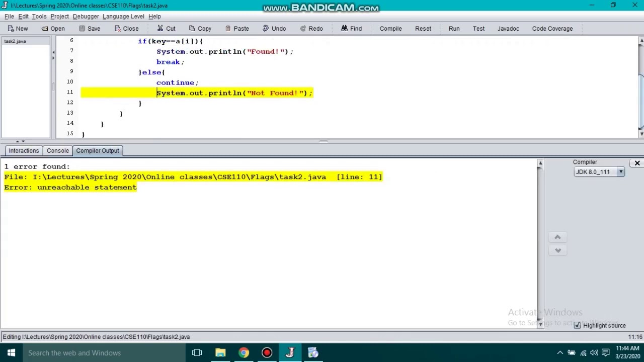Close the document with the Close toolbar button

click(x=126, y=29)
